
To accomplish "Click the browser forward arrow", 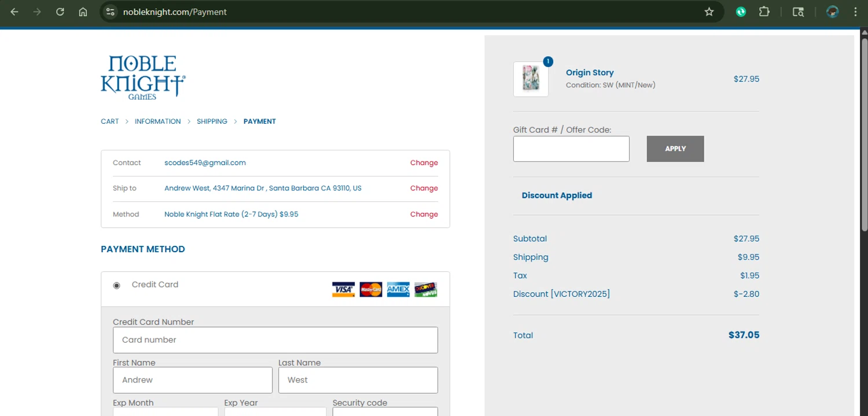I will pos(37,12).
